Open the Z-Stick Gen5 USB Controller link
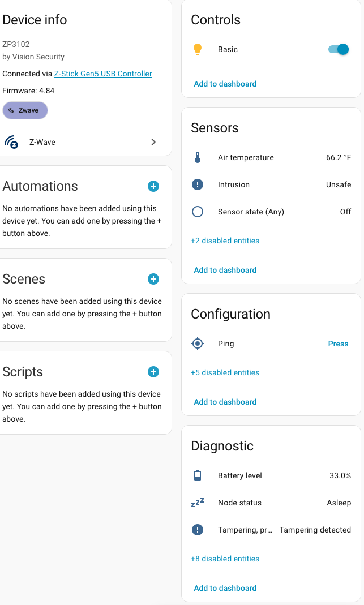 pos(103,74)
